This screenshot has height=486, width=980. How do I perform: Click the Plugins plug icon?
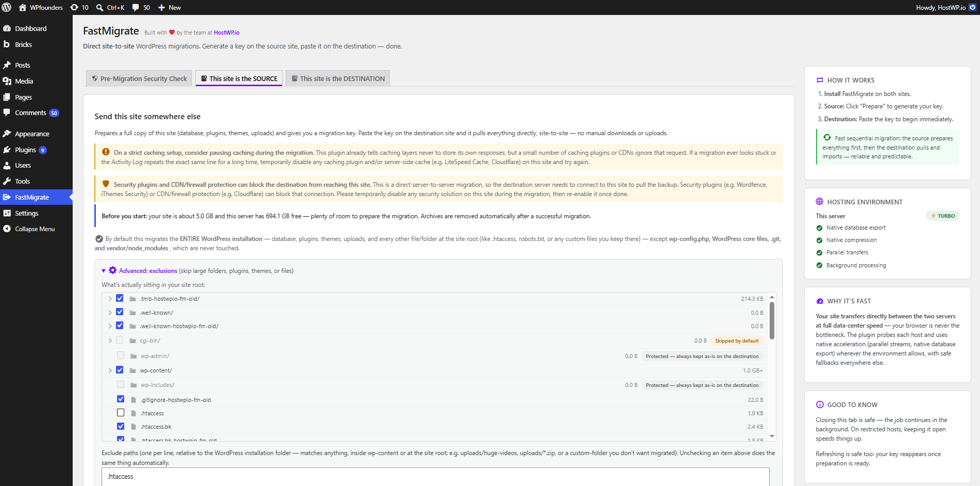7,150
